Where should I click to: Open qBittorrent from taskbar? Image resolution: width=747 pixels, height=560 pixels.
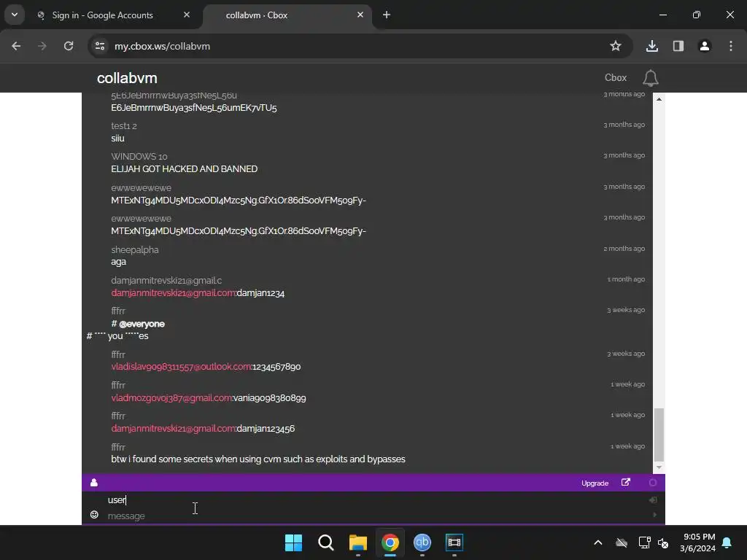click(422, 542)
